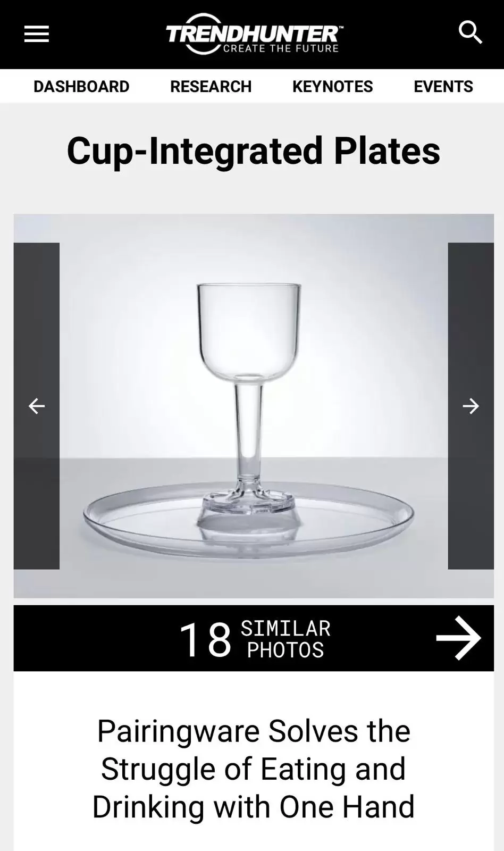Open the Dashboard tab
The image size is (504, 851).
[81, 86]
